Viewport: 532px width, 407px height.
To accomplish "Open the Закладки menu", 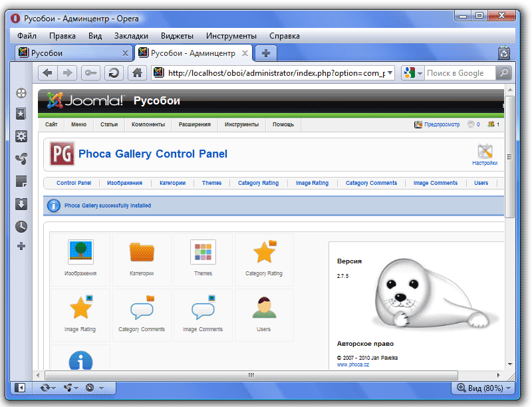I will (x=131, y=36).
